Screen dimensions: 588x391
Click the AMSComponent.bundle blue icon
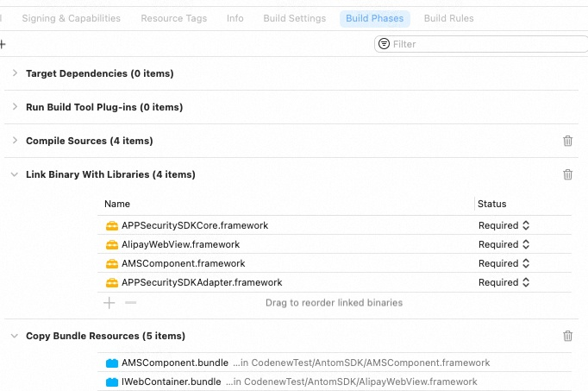pyautogui.click(x=111, y=363)
